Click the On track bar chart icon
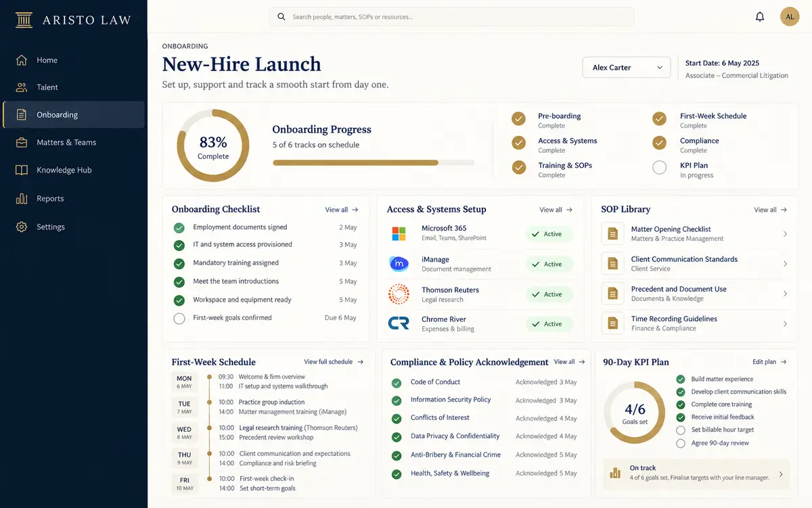 615,473
